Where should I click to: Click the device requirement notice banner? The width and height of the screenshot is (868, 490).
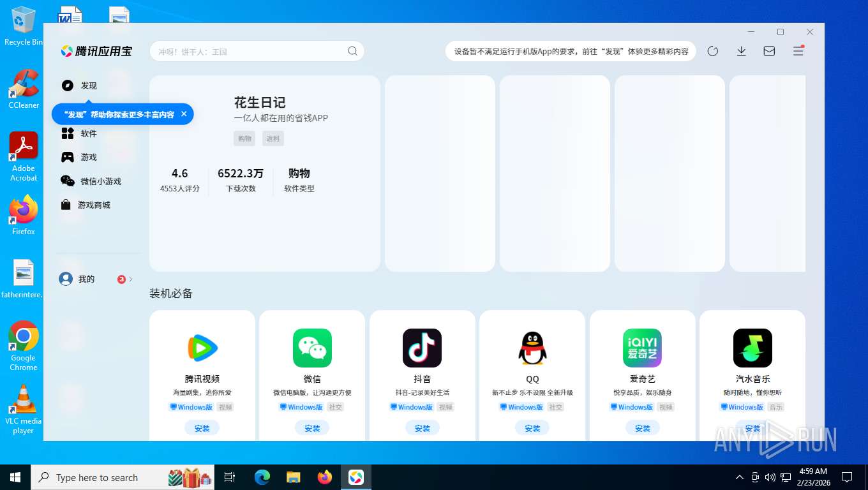(x=570, y=51)
